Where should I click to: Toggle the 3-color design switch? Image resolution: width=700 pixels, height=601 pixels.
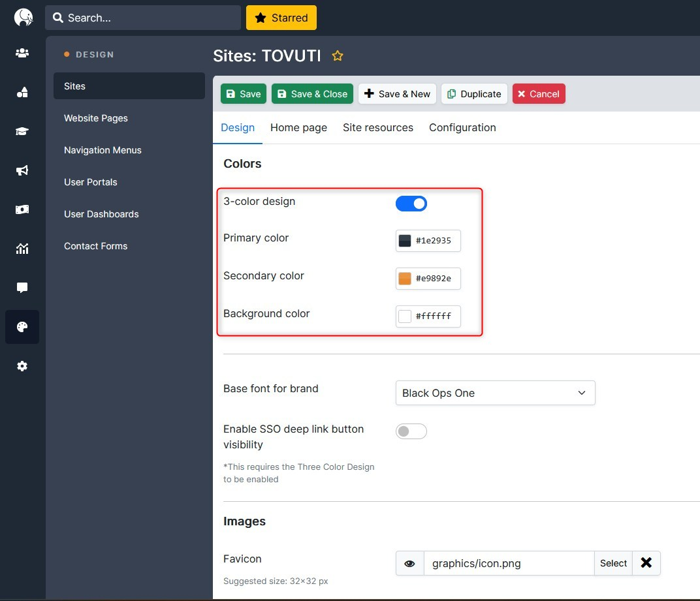coord(411,204)
